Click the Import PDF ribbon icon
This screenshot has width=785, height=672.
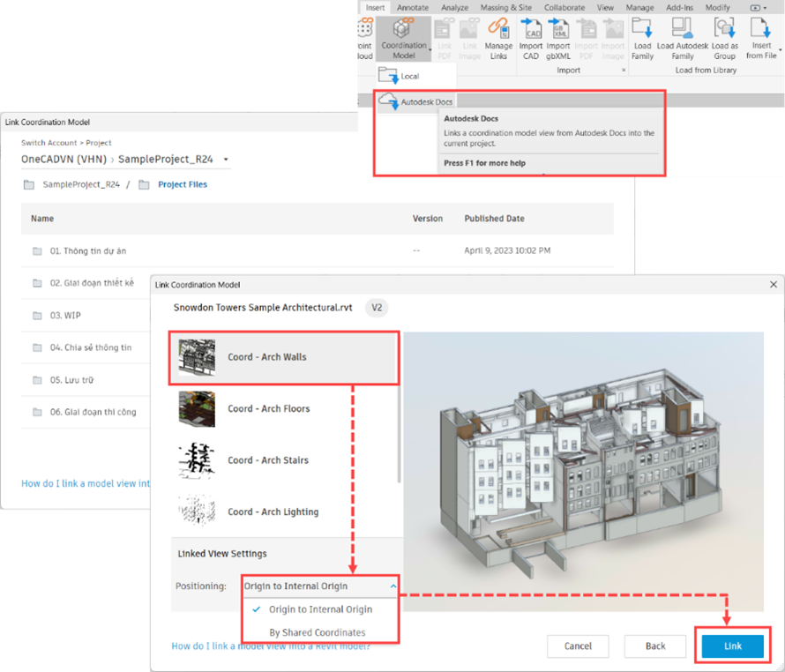pos(587,39)
